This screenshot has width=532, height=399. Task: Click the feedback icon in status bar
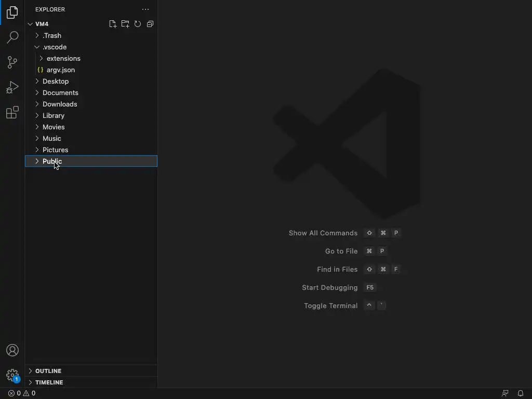click(505, 393)
